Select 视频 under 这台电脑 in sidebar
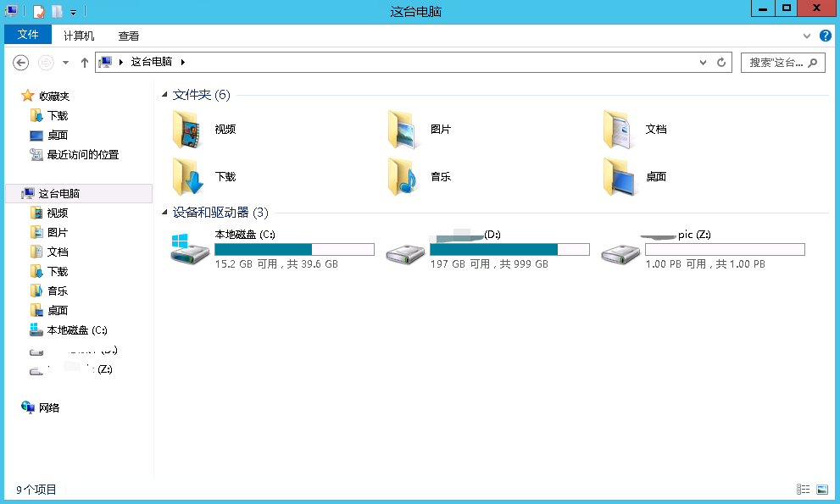Image resolution: width=840 pixels, height=504 pixels. [49, 213]
